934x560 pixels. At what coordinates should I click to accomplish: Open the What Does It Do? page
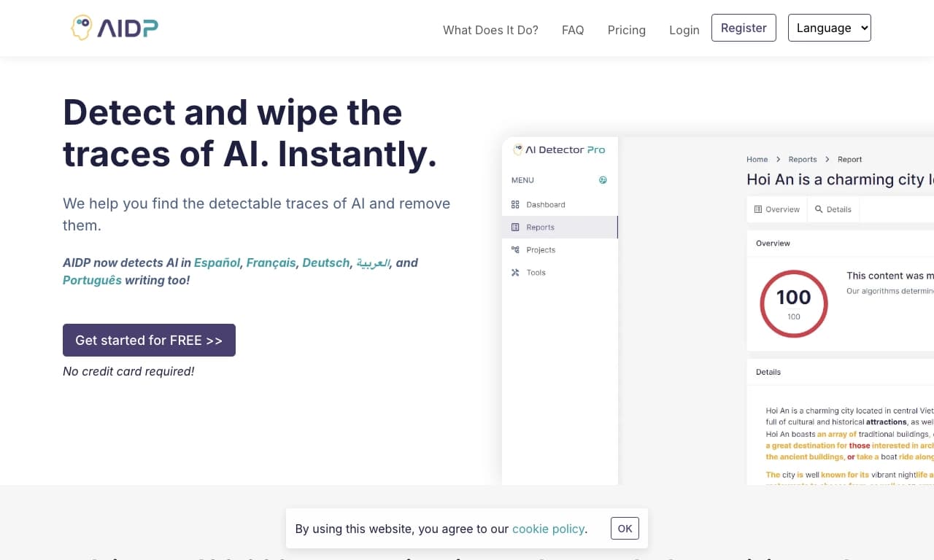490,30
